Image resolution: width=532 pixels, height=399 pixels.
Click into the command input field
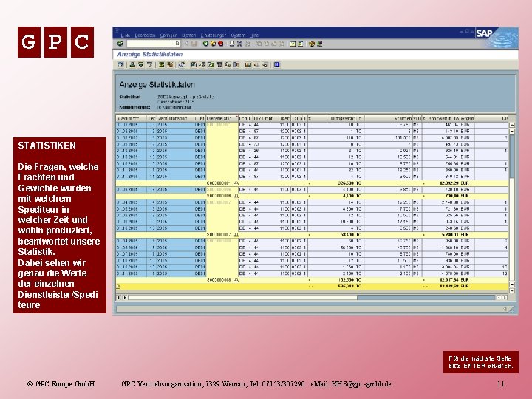pyautogui.click(x=151, y=44)
